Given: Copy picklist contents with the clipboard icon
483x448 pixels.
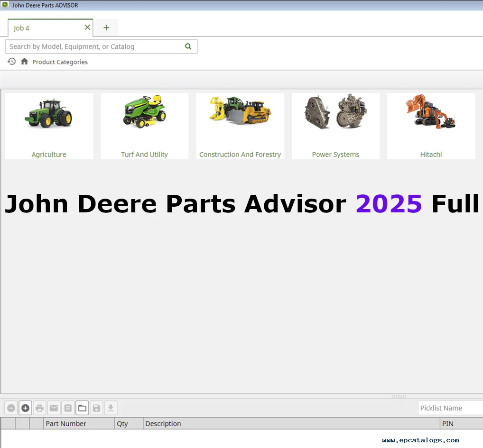Looking at the screenshot, I should coord(68,408).
